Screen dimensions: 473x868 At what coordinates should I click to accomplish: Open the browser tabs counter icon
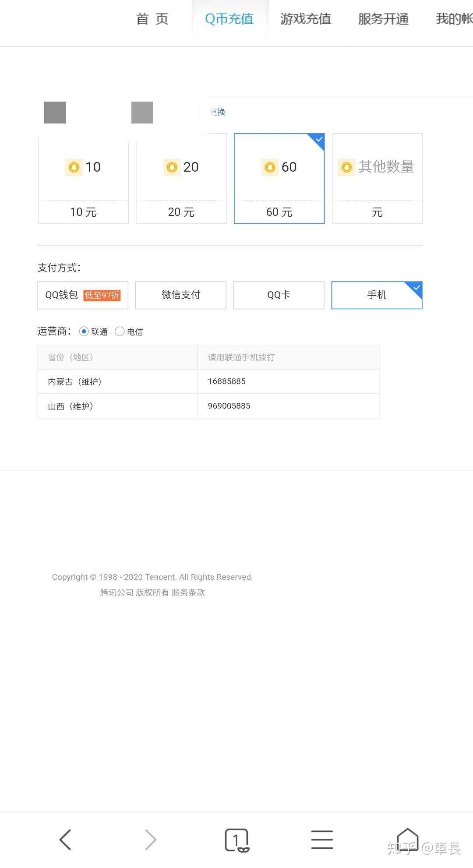coord(237,840)
